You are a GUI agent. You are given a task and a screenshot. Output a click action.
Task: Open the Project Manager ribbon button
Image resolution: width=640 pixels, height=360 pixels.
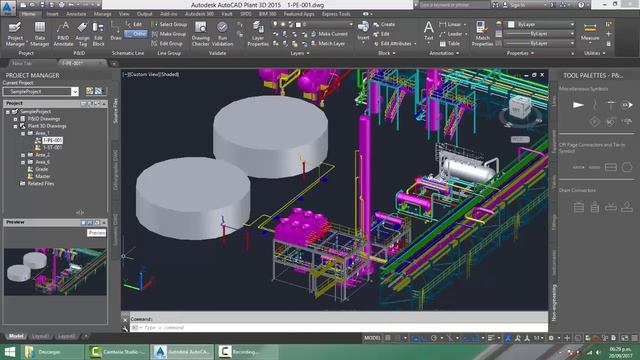pyautogui.click(x=15, y=34)
